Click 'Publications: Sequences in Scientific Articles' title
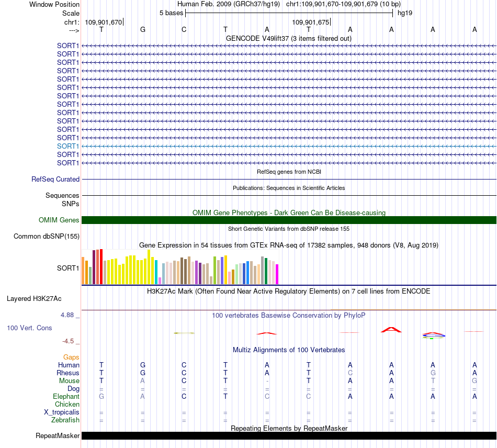The image size is (497, 448). (289, 188)
